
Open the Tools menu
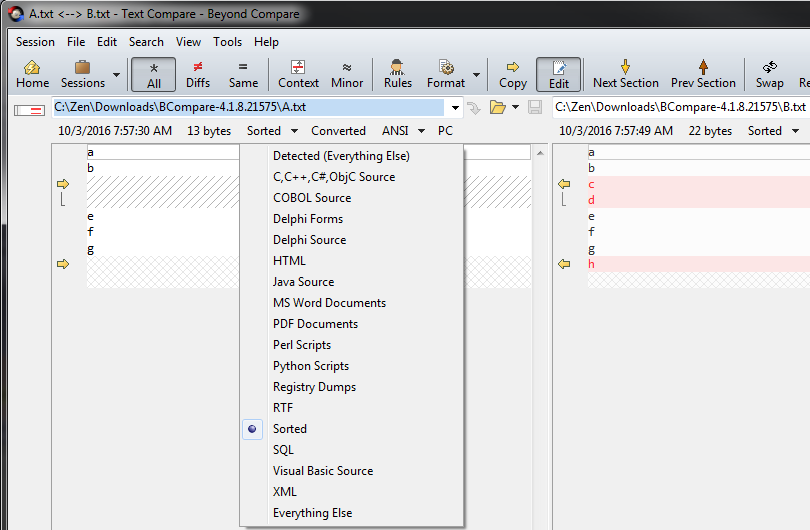pos(227,42)
